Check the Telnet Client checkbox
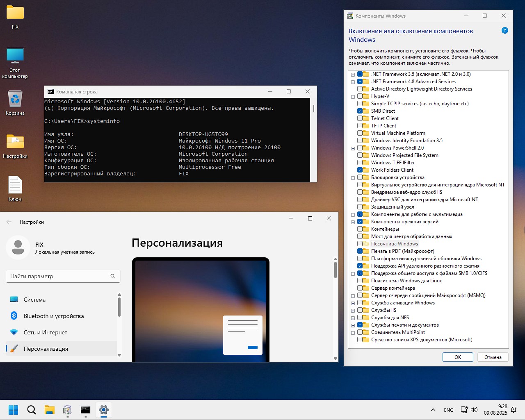 [x=360, y=118]
